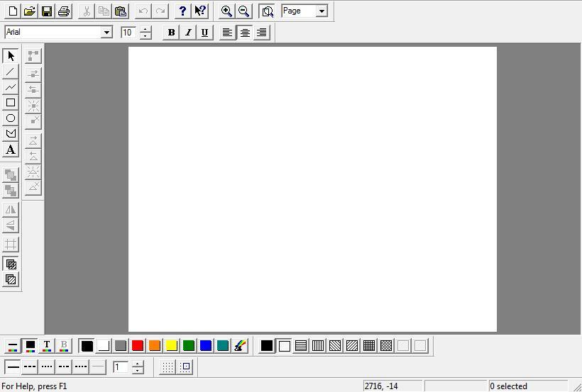The height and width of the screenshot is (392, 582).
Task: Pick the gray color swatch
Action: (x=121, y=346)
